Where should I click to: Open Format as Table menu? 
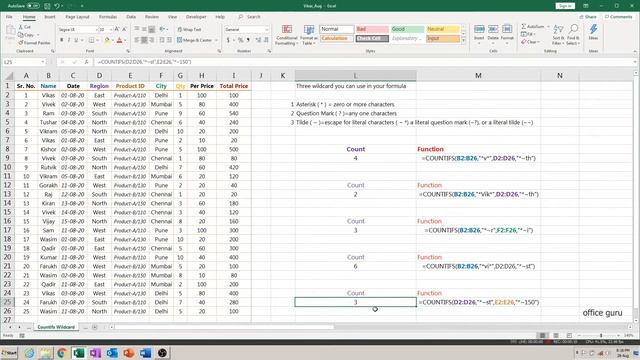309,35
